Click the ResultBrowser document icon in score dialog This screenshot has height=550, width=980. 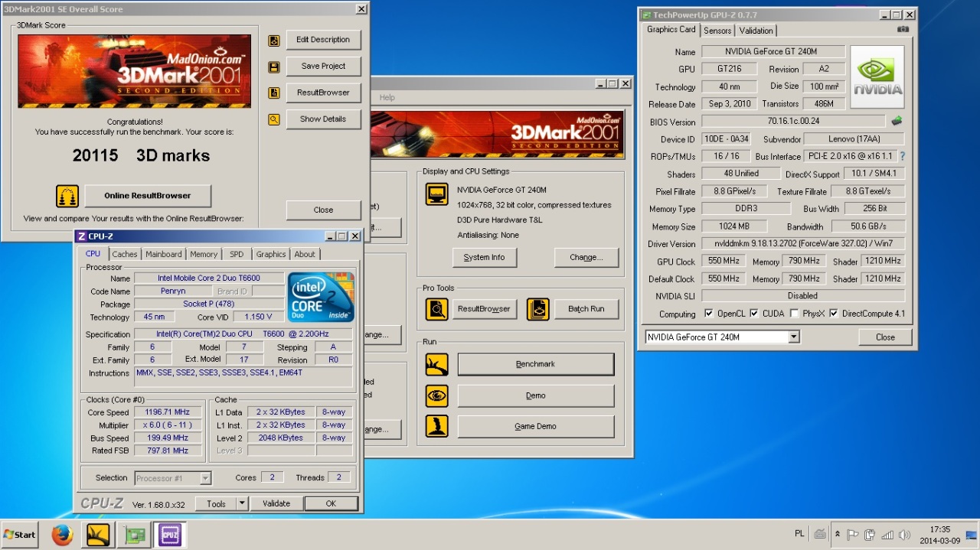click(x=273, y=93)
